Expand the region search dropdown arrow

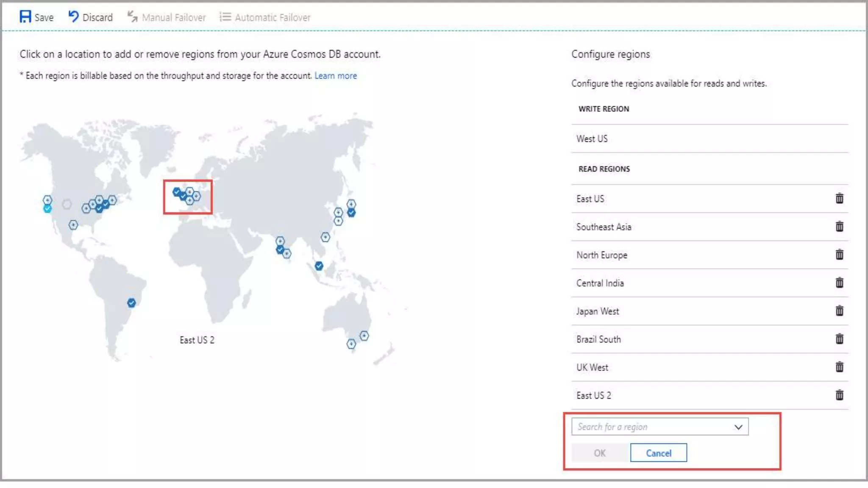pyautogui.click(x=738, y=427)
